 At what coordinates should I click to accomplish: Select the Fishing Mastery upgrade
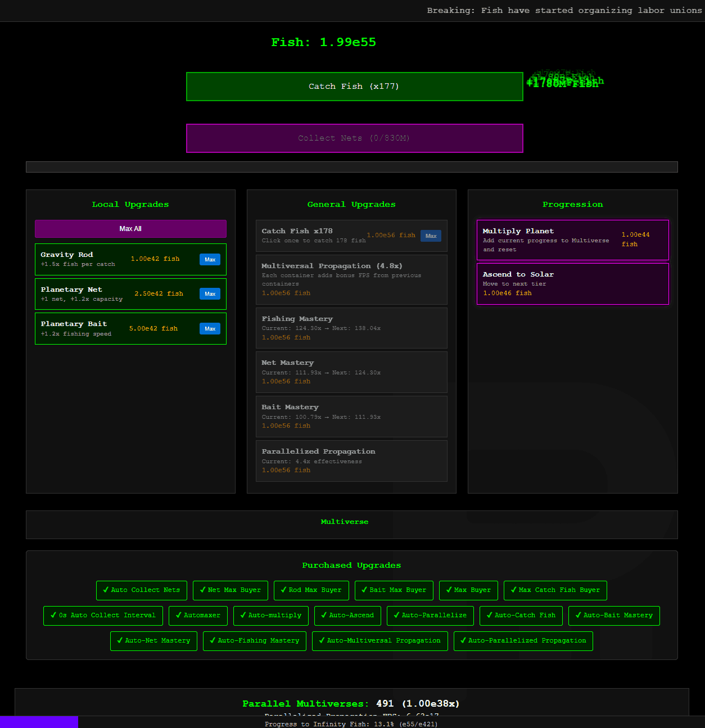coord(351,328)
